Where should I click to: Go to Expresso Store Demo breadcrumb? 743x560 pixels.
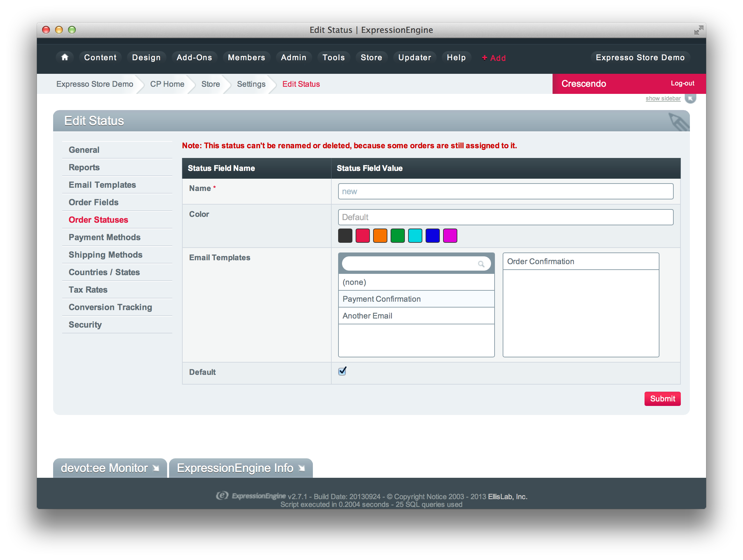(95, 84)
